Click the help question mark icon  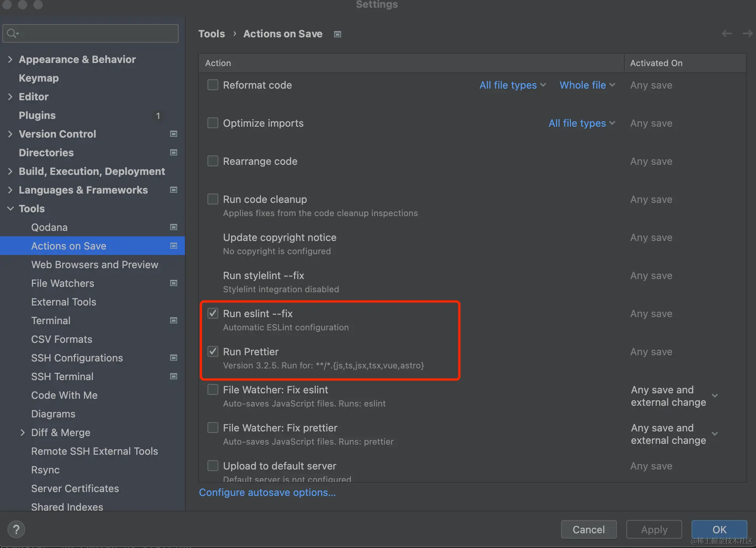16,529
